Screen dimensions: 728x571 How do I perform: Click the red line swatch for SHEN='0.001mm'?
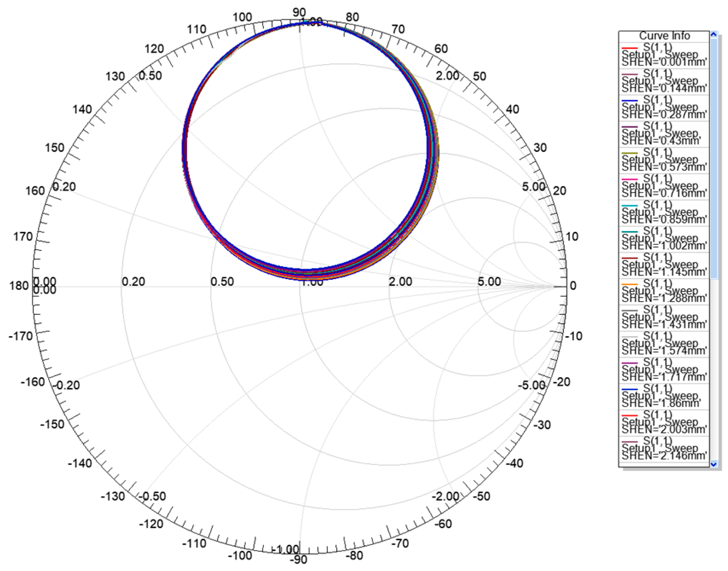point(629,48)
